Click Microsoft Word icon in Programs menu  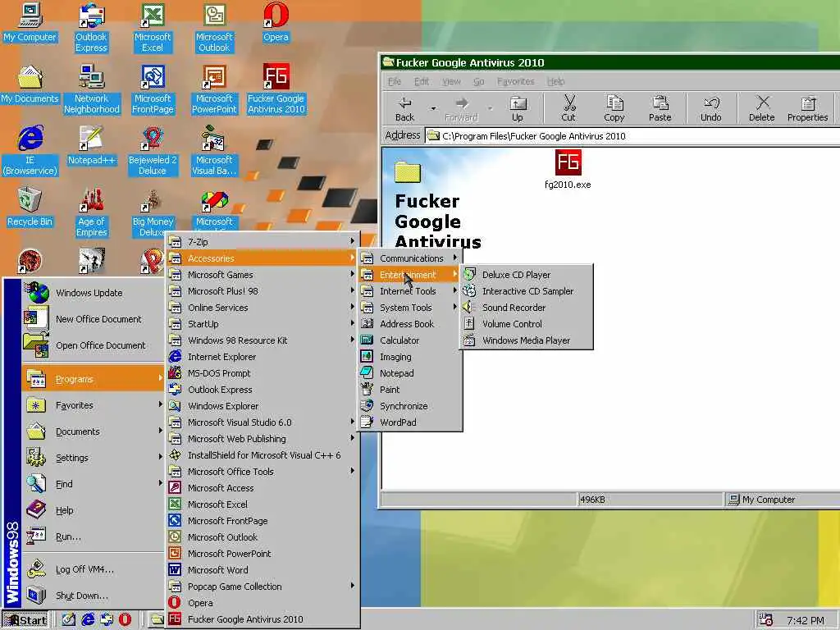175,570
